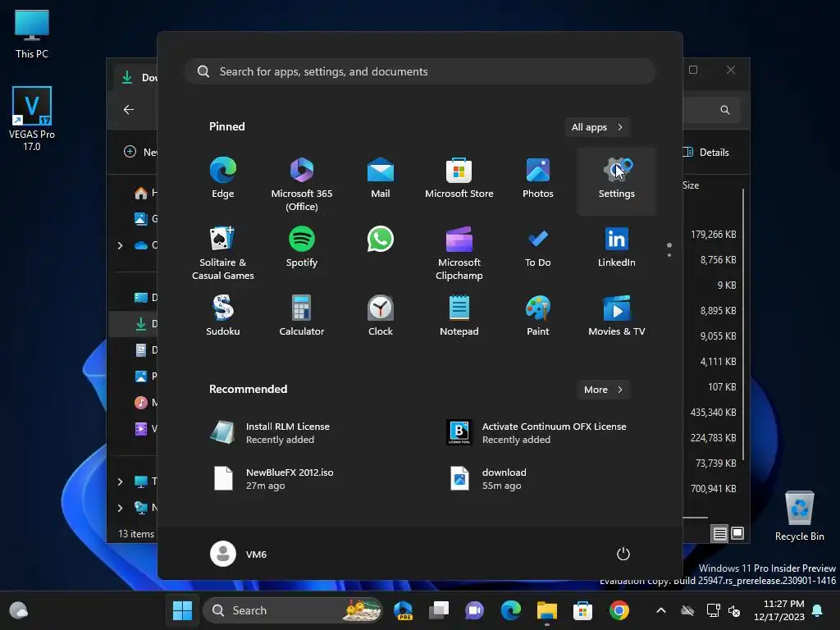Click the network icon in system tray
This screenshot has width=840, height=630.
click(x=713, y=610)
